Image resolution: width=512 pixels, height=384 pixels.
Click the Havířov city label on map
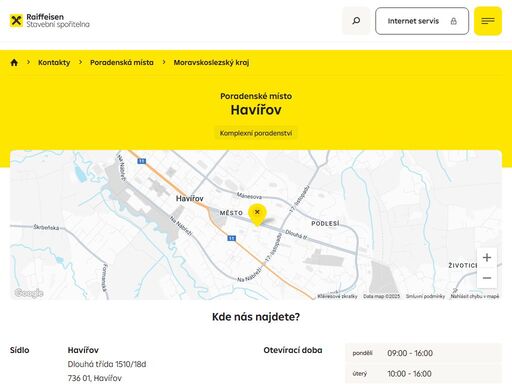(189, 199)
